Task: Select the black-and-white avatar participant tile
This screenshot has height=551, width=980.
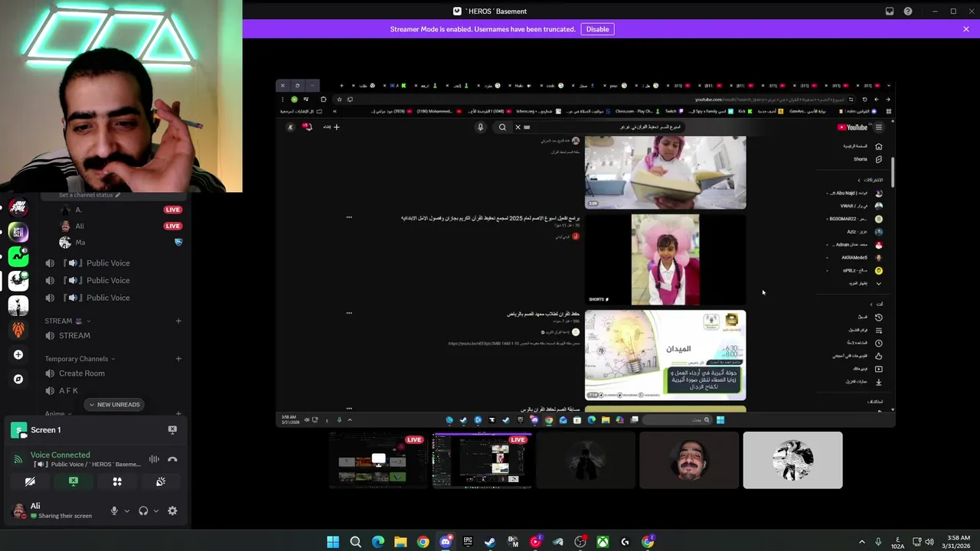Action: tap(792, 460)
